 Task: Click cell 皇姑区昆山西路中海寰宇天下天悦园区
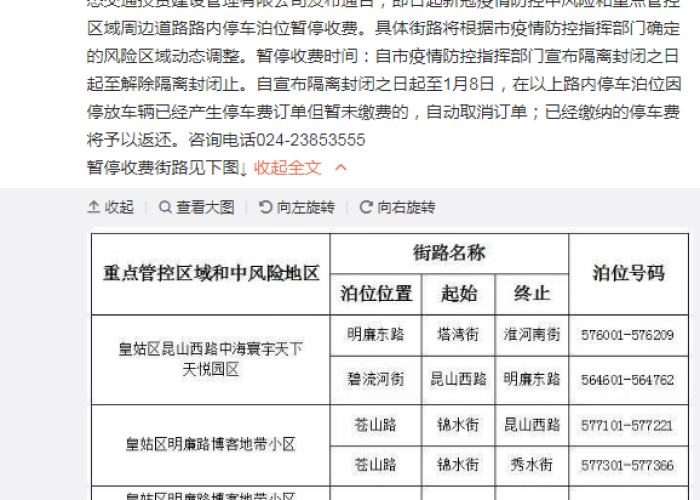click(211, 359)
